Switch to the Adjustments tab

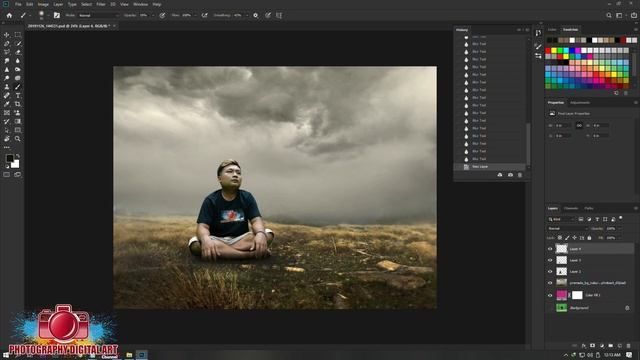(x=580, y=102)
